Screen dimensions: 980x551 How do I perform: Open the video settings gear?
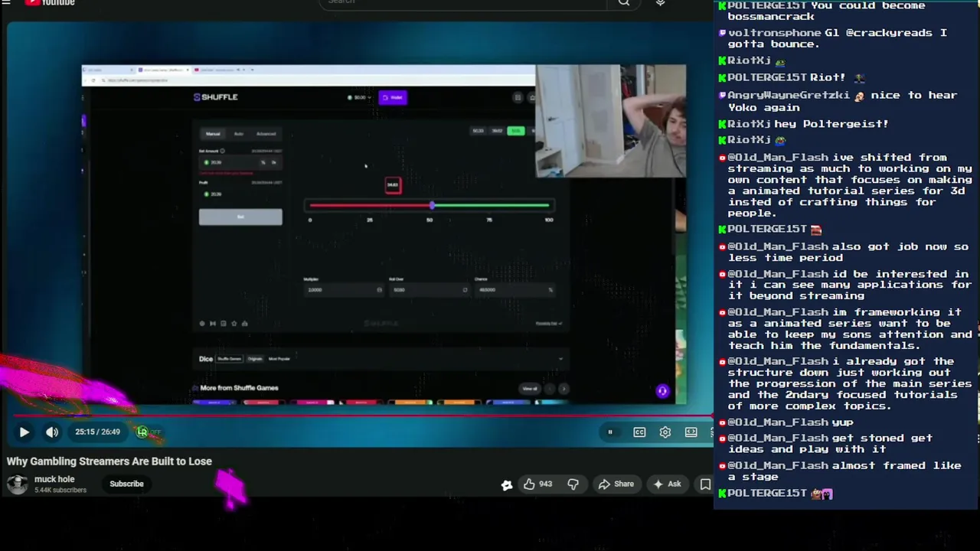pyautogui.click(x=665, y=432)
